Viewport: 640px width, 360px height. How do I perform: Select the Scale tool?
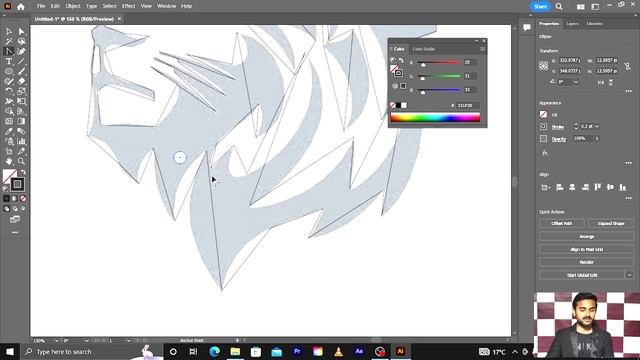pos(21,91)
